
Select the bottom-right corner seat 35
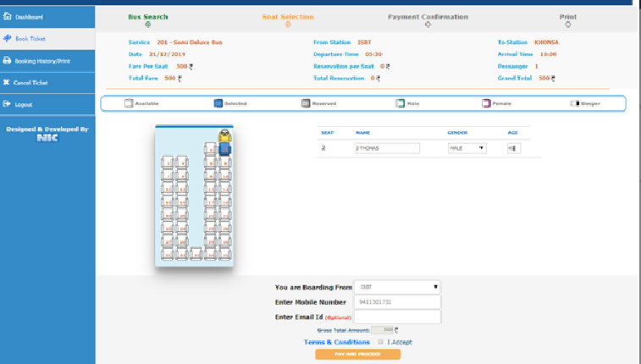(x=224, y=253)
